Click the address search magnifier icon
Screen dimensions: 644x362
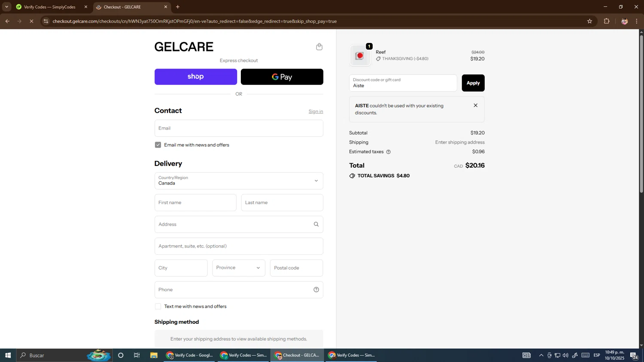[316, 224]
